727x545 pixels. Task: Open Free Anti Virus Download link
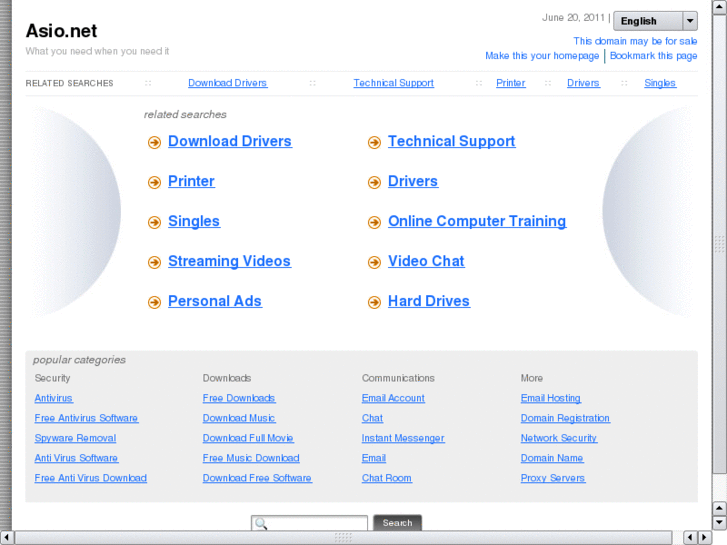click(90, 478)
